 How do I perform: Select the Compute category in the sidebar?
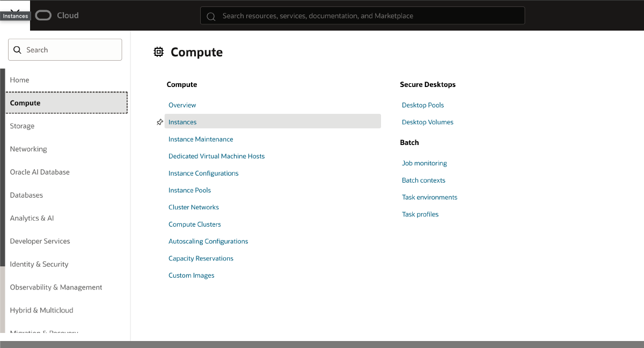click(x=67, y=103)
